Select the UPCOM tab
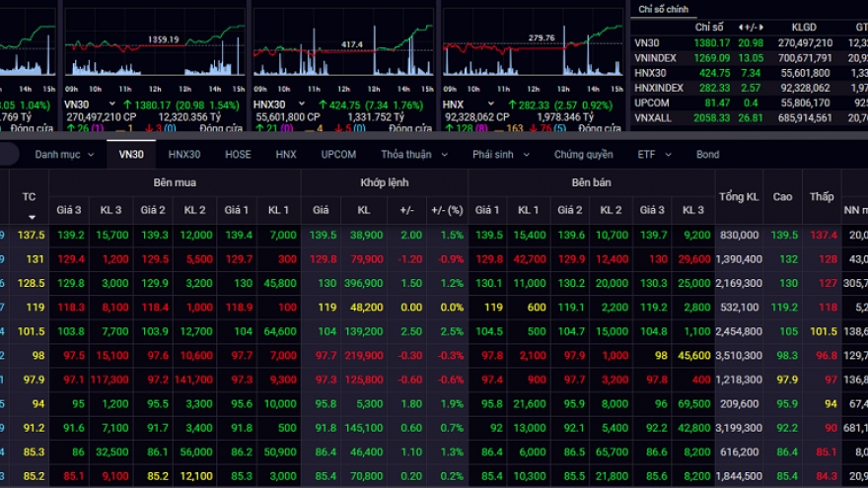The width and height of the screenshot is (868, 488). [338, 155]
